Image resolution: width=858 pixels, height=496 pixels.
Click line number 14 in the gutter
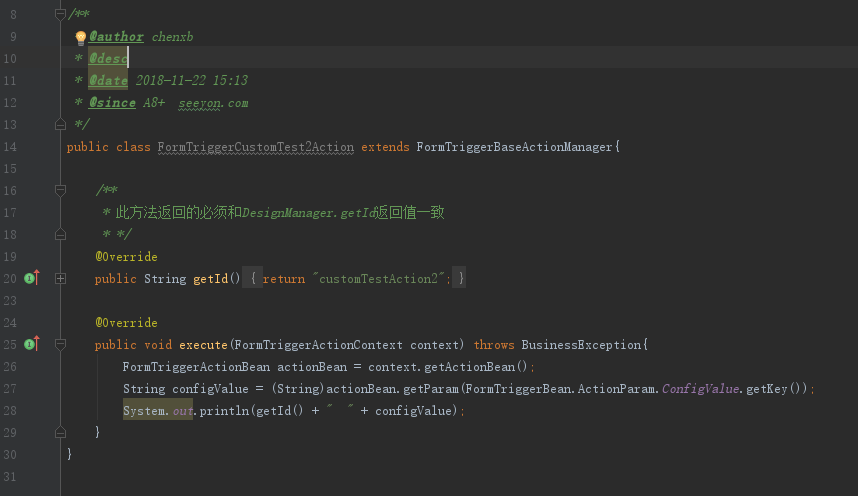point(10,147)
